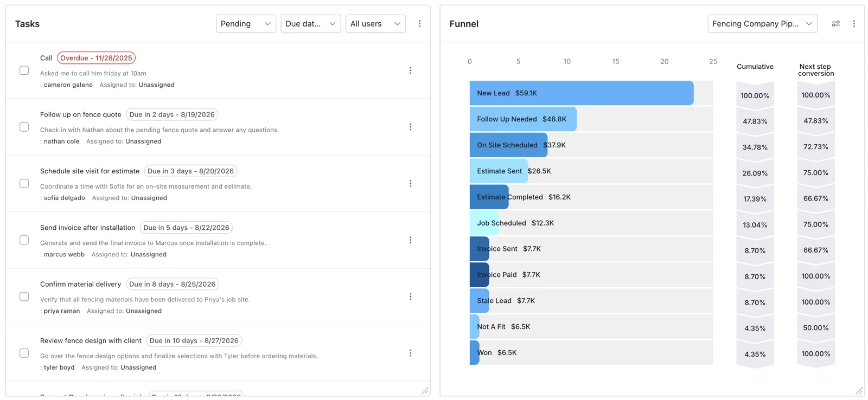Open the Pending status dropdown
Viewport: 868px width, 400px height.
pos(246,24)
